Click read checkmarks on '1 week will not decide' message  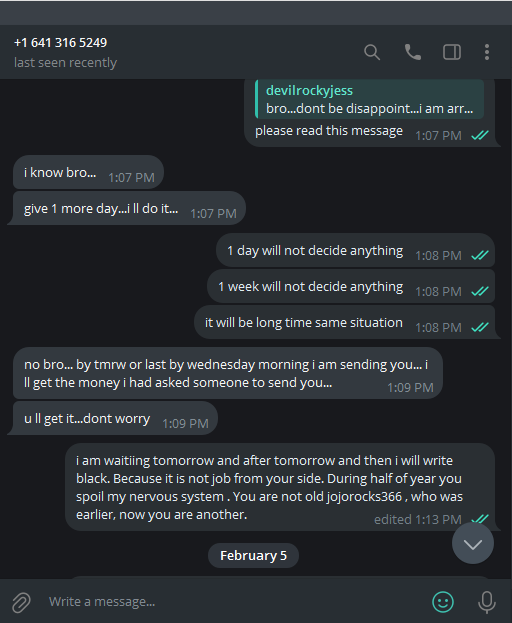pyautogui.click(x=480, y=291)
